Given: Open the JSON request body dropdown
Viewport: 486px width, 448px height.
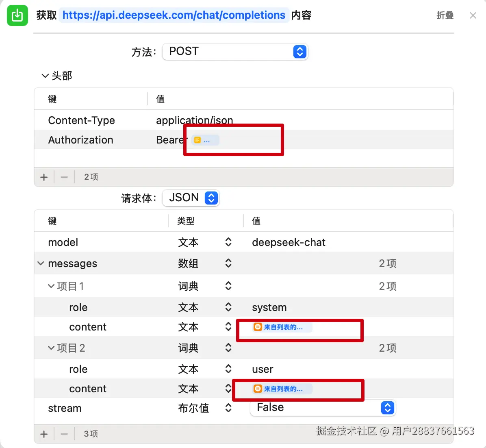Looking at the screenshot, I should coord(191,198).
